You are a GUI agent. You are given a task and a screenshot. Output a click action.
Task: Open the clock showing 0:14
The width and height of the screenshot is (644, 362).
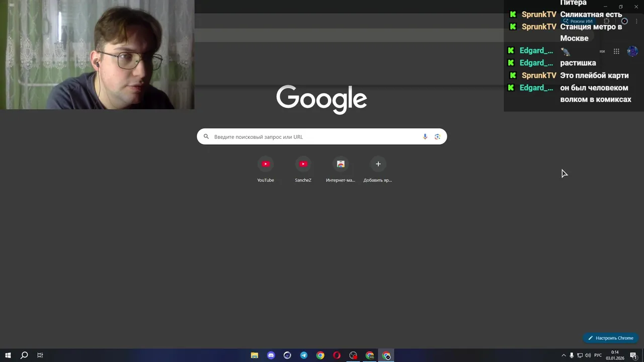615,355
